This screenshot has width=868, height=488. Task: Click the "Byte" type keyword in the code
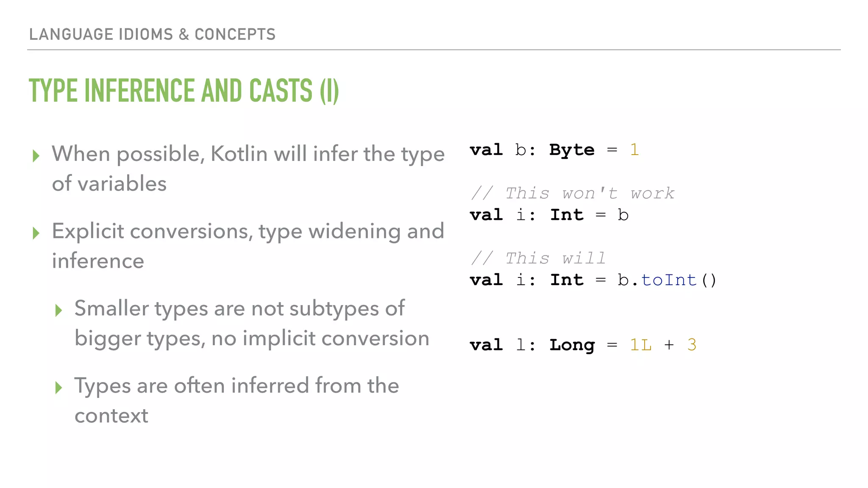coord(572,150)
